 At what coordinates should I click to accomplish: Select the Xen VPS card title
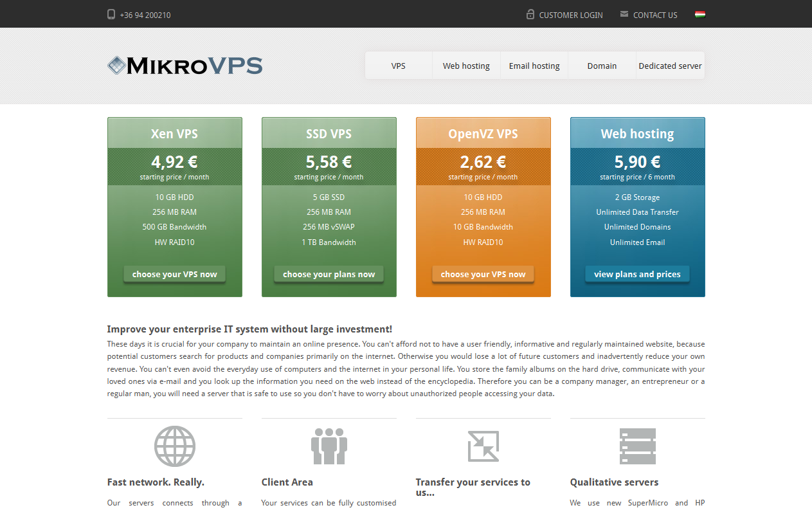click(x=175, y=134)
